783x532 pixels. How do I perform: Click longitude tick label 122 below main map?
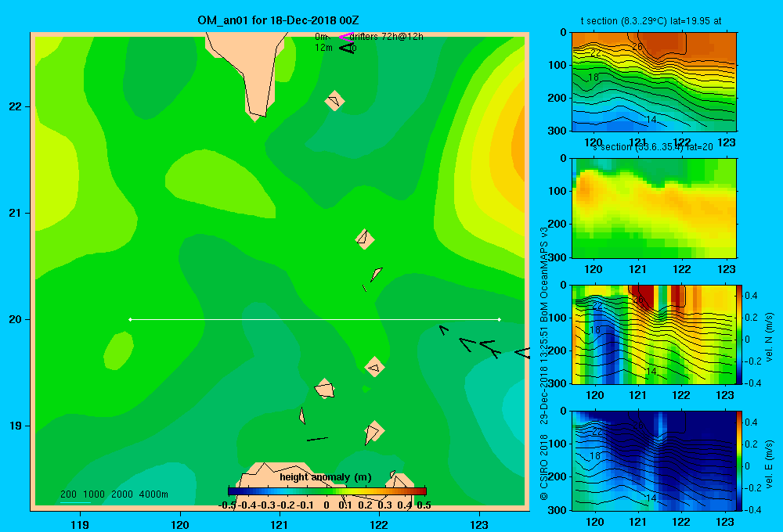click(379, 524)
